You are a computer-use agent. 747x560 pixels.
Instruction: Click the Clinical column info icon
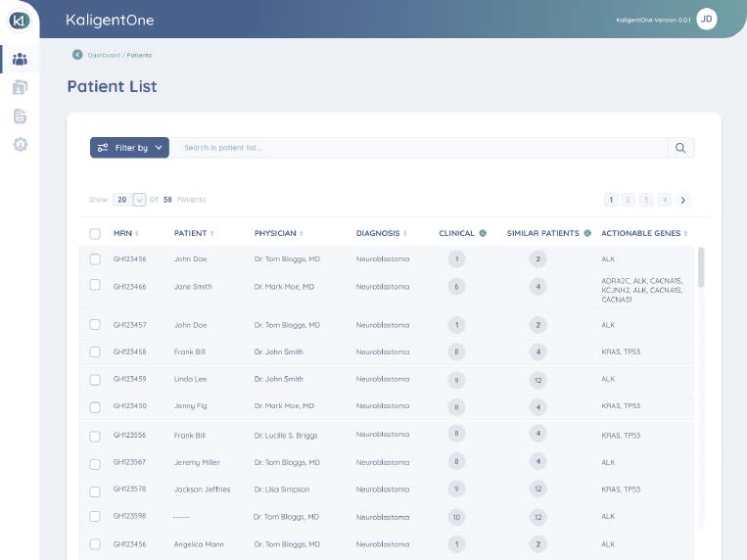tap(483, 233)
